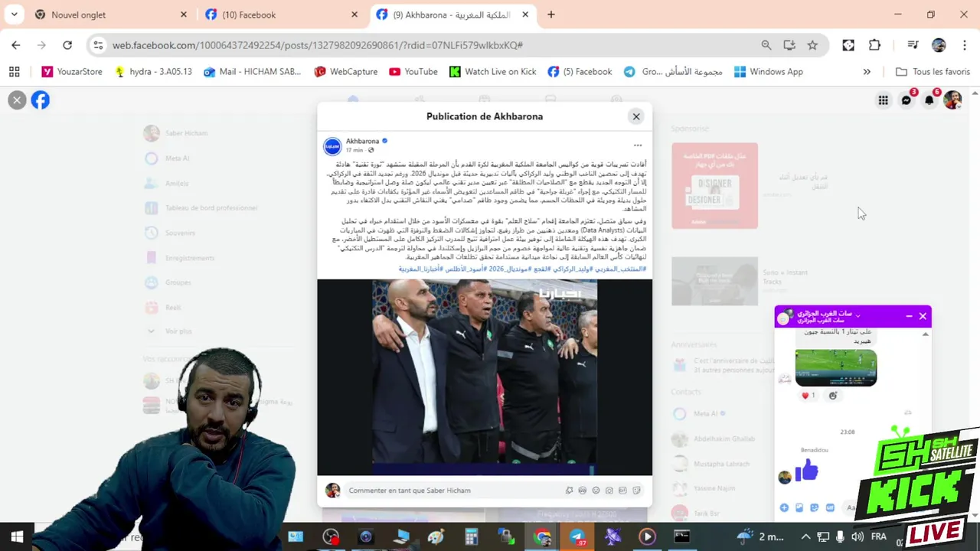
Task: Click hashtag #المنتخب_المغربي
Action: pyautogui.click(x=621, y=269)
